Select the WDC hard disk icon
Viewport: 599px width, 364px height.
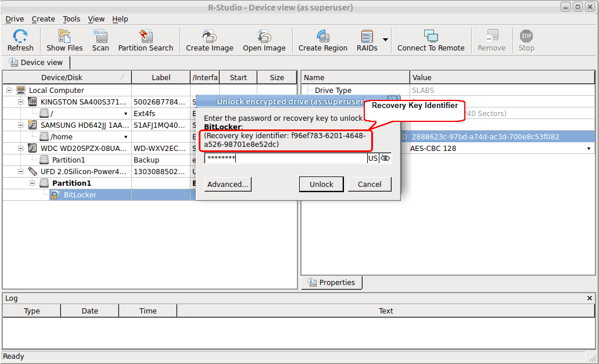[x=33, y=149]
